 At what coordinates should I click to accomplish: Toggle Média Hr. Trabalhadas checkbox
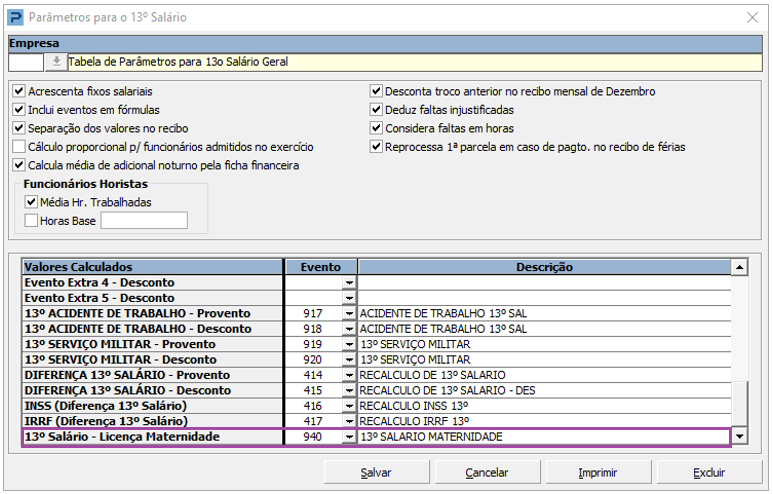click(x=31, y=202)
